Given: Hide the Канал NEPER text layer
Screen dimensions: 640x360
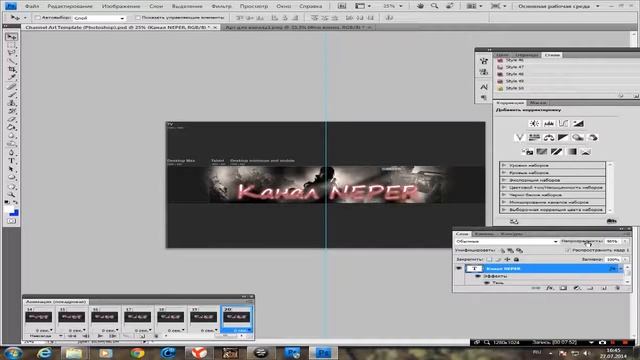Looking at the screenshot, I should (459, 269).
